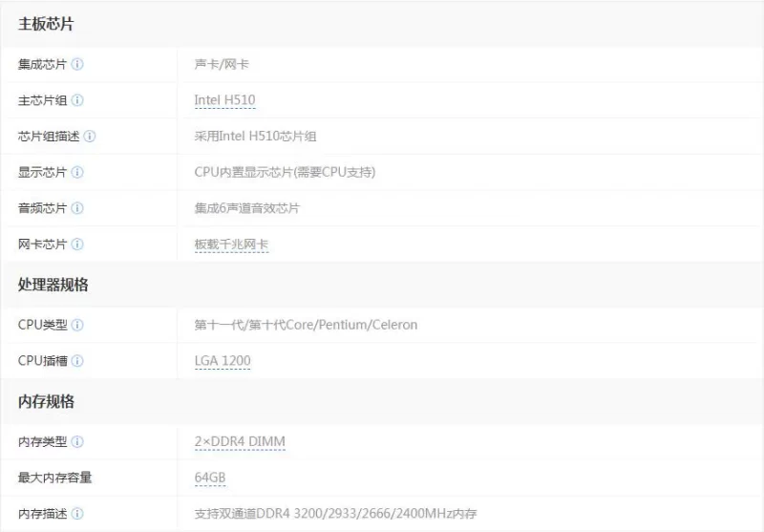This screenshot has height=532, width=764.
Task: Show the info icon for CPU插槽
Action: (77, 361)
